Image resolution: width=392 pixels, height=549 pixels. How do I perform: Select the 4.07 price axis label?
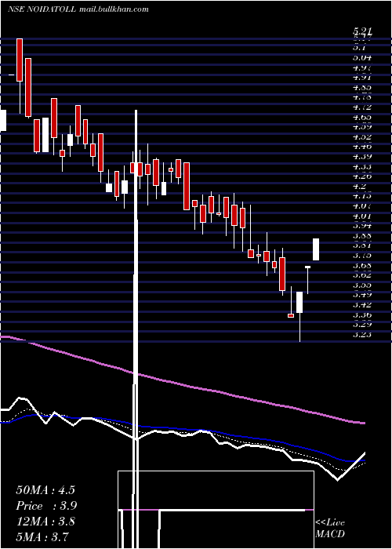tap(362, 205)
